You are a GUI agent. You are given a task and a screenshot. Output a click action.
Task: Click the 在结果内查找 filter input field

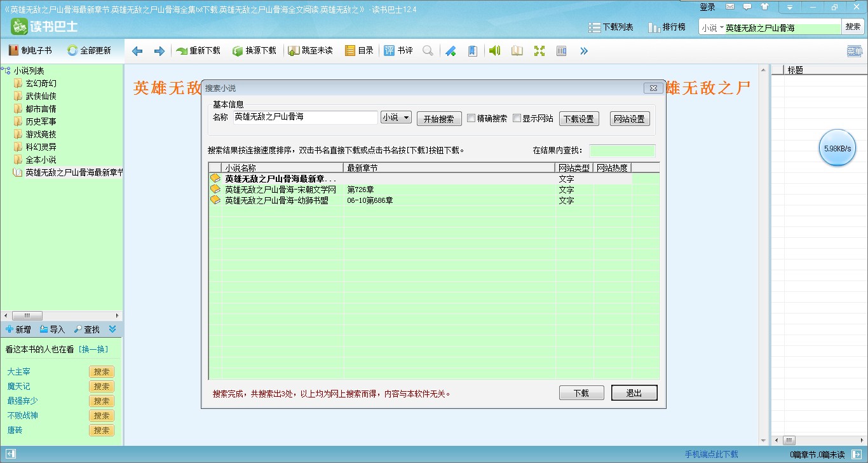point(622,151)
